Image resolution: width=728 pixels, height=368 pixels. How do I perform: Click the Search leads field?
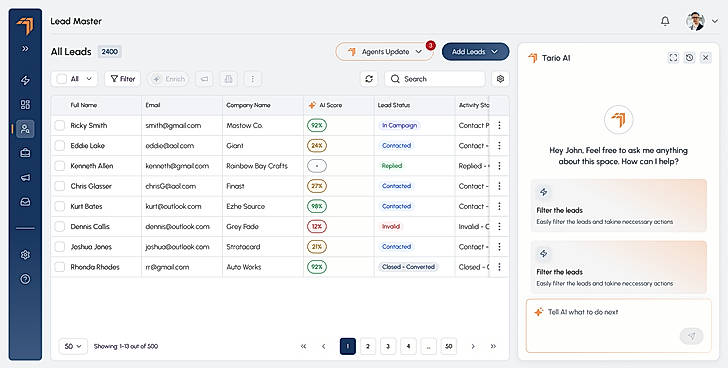tap(435, 79)
